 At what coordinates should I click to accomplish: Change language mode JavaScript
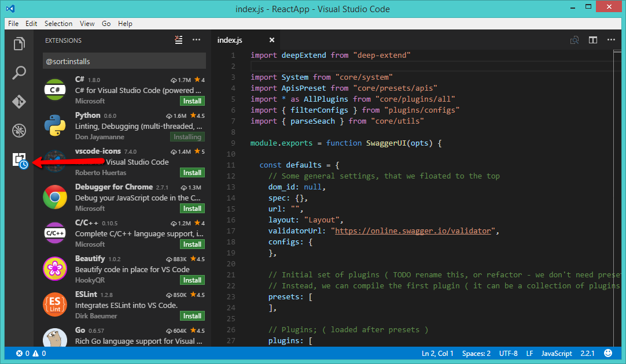point(557,353)
